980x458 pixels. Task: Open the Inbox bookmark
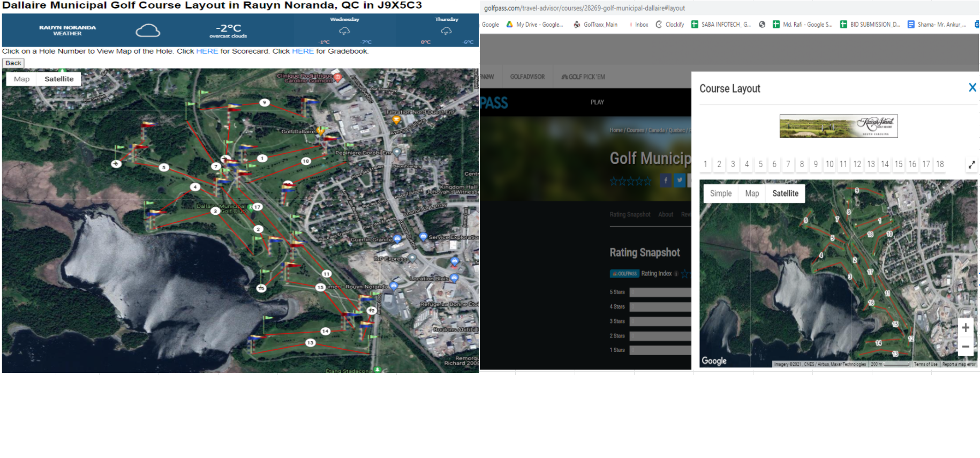tap(639, 24)
